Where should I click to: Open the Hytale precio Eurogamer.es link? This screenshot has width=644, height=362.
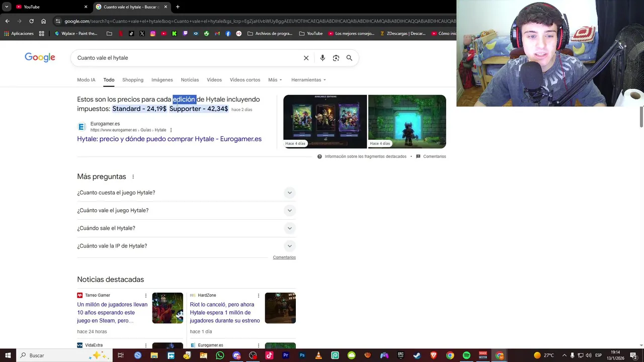[169, 139]
